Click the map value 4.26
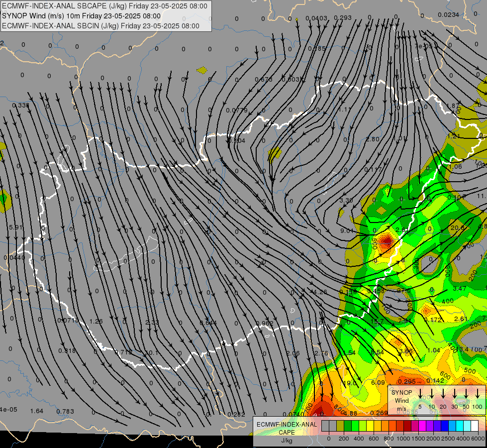The image size is (487, 448). (x=320, y=292)
